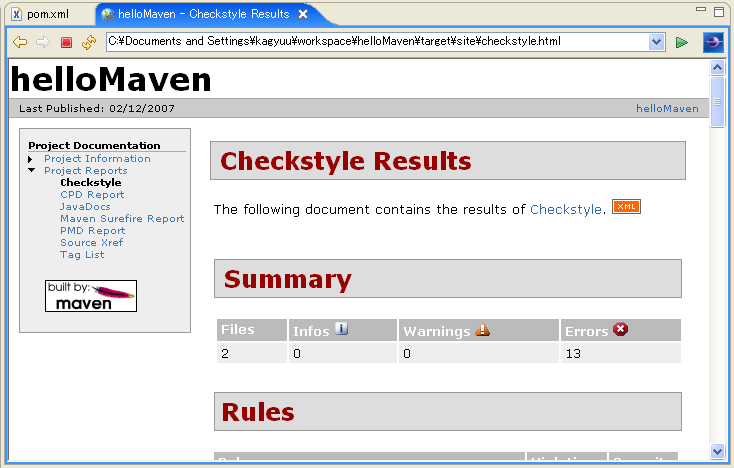Click the Errors count cell showing 13
This screenshot has height=468, width=734.
coord(620,353)
